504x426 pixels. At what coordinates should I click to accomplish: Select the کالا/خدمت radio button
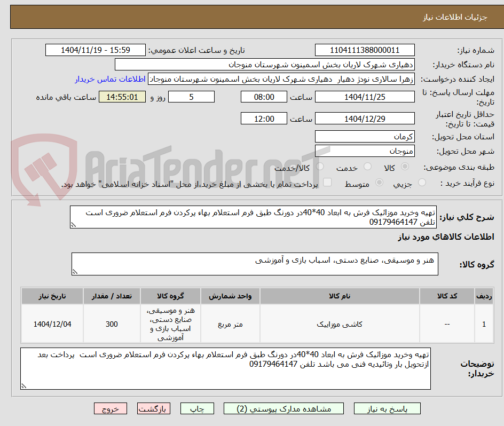tap(320, 166)
